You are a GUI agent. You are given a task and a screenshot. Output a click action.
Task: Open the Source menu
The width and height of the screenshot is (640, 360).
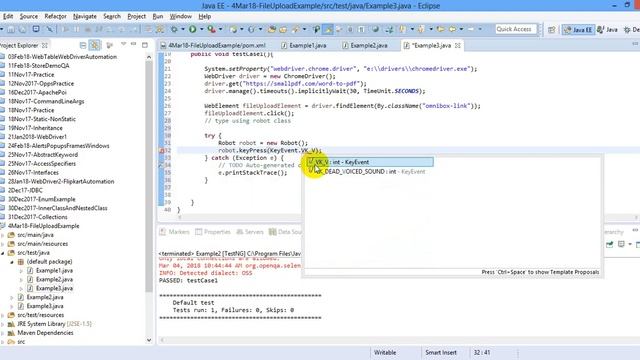click(x=29, y=16)
